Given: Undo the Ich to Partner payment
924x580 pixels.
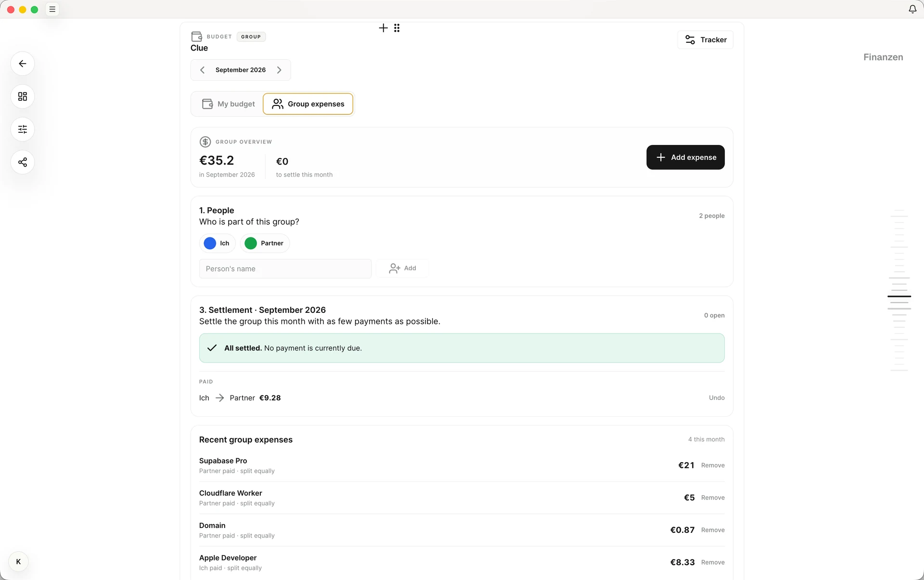Looking at the screenshot, I should click(x=717, y=398).
